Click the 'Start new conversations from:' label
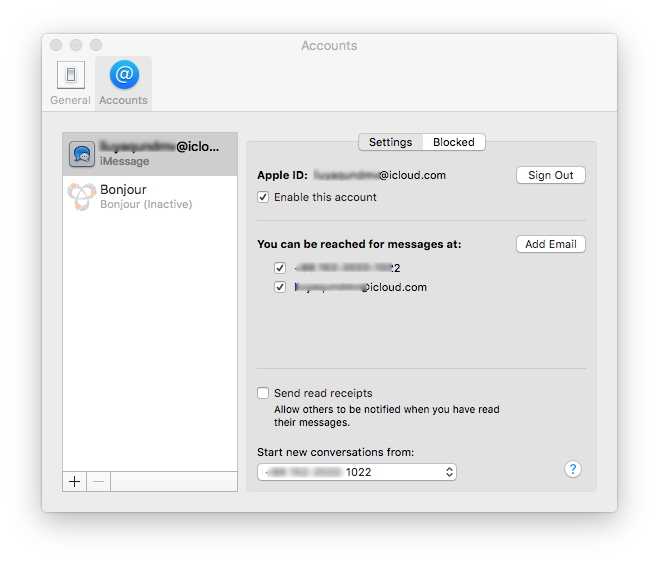The image size is (659, 562). pos(335,452)
